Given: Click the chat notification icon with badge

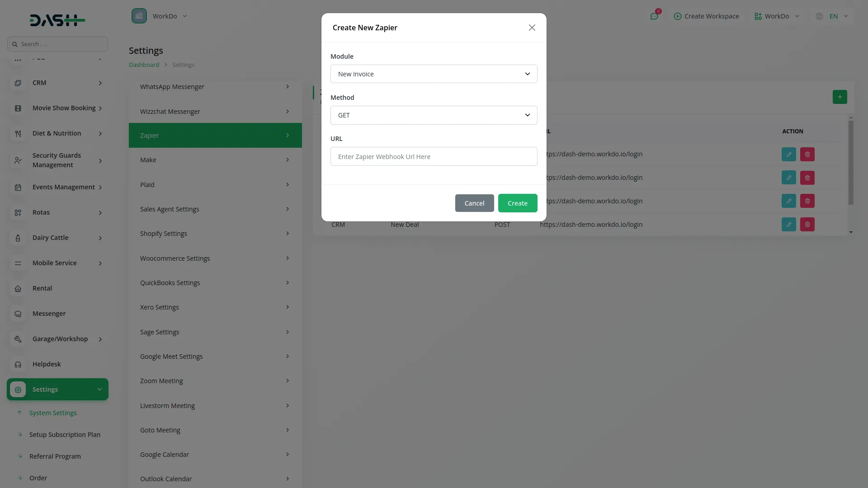Looking at the screenshot, I should coord(654,16).
